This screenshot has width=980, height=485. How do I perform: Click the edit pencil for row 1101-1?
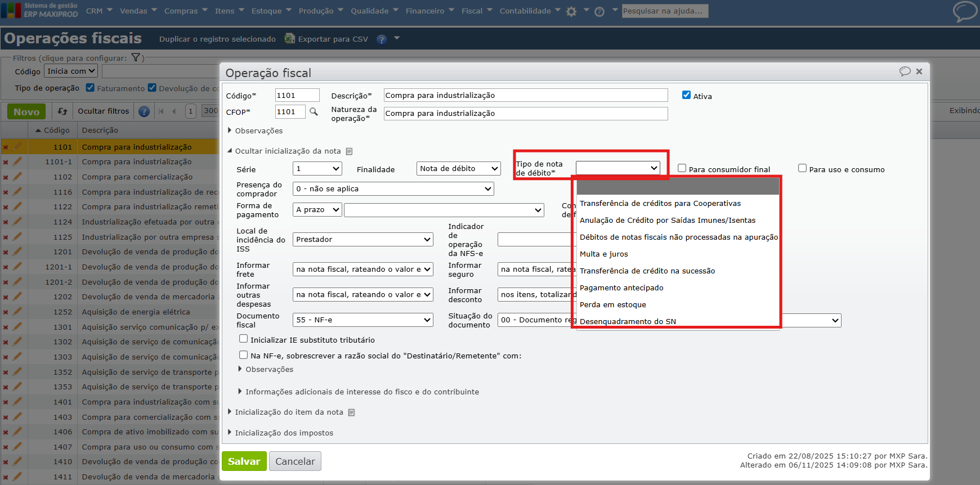coord(17,161)
